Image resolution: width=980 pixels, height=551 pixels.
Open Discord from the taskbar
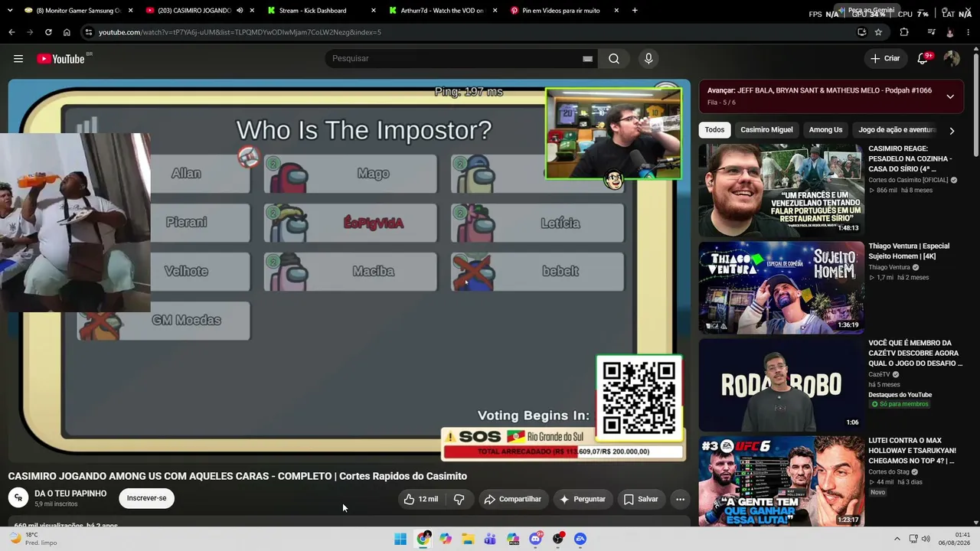pos(535,539)
